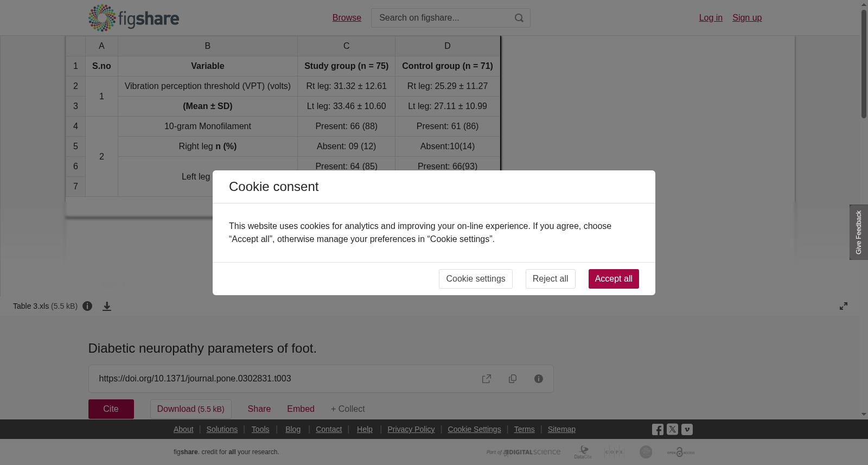Visit figshare Facebook page icon
The image size is (868, 465).
coord(658,430)
